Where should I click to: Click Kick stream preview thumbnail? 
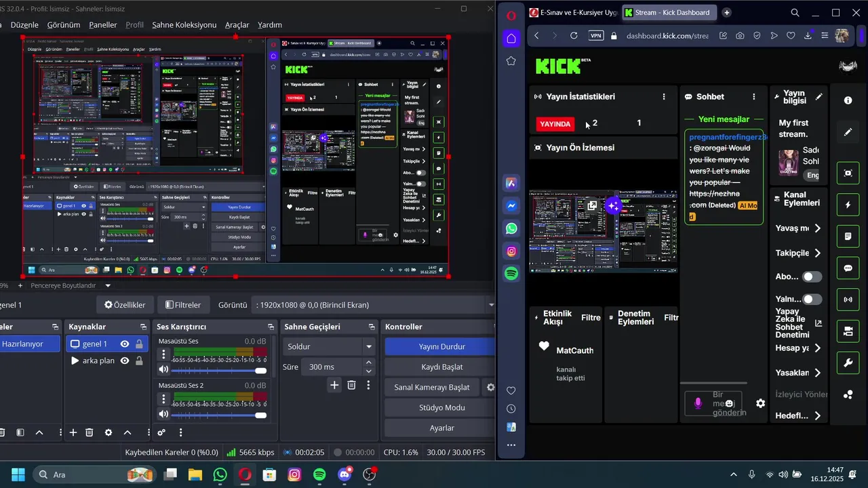603,230
